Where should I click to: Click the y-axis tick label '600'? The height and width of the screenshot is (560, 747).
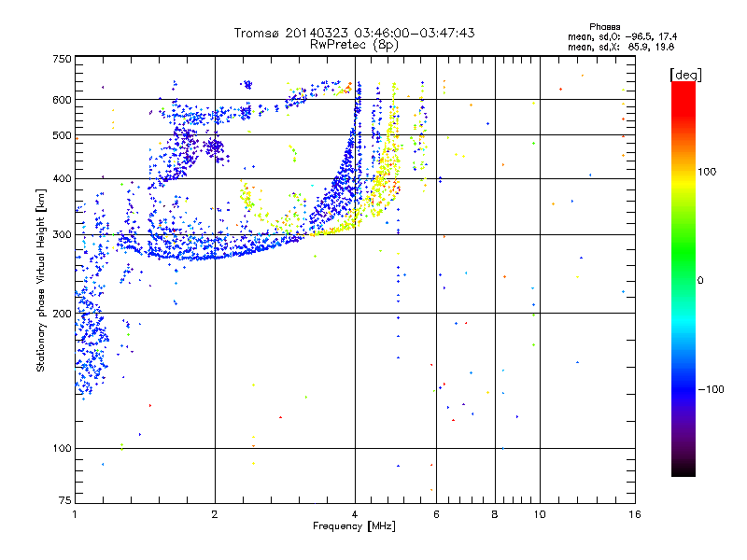coord(62,100)
